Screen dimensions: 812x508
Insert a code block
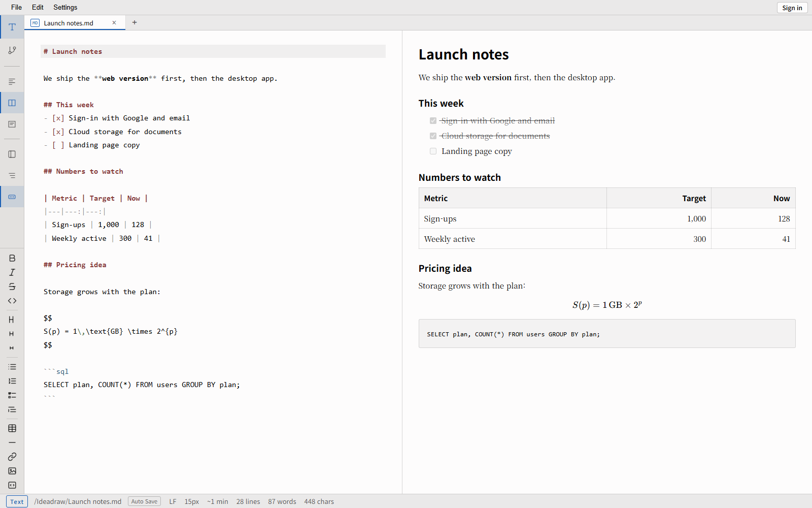point(12,485)
